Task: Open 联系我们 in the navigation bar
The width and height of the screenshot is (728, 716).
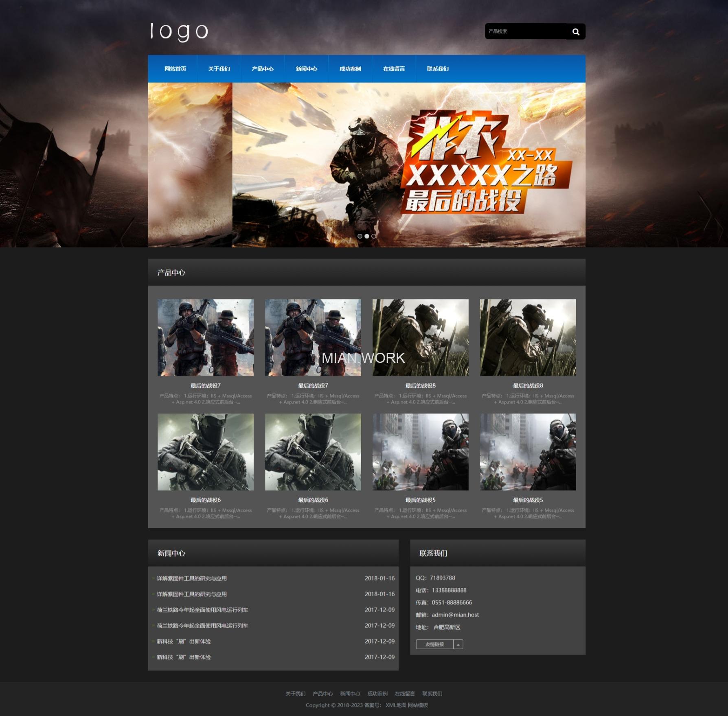Action: pyautogui.click(x=438, y=69)
